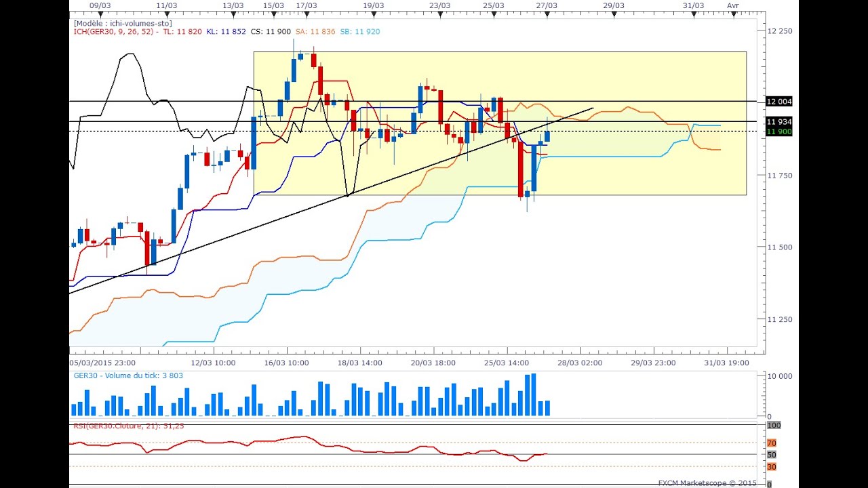Click the 29/03 23:00 time label

(654, 363)
